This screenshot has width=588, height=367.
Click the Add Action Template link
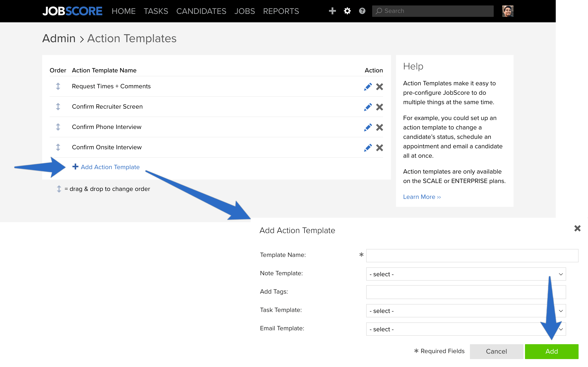point(106,167)
